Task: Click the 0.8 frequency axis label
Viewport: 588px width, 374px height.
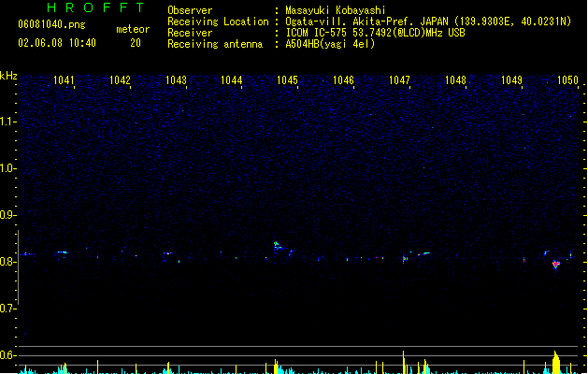Action: point(7,262)
